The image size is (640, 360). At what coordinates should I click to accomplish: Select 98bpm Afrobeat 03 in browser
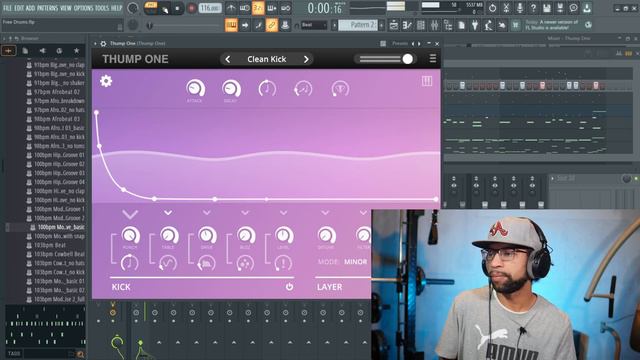coord(56,119)
